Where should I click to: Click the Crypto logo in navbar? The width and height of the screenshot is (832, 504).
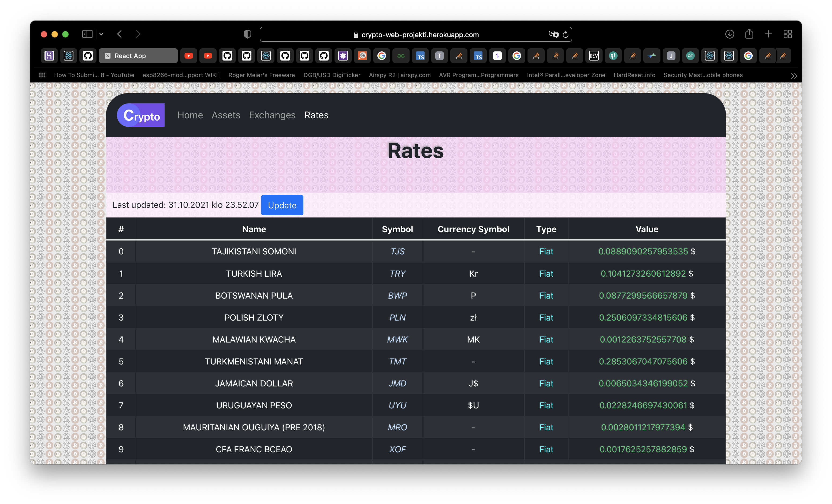[140, 115]
